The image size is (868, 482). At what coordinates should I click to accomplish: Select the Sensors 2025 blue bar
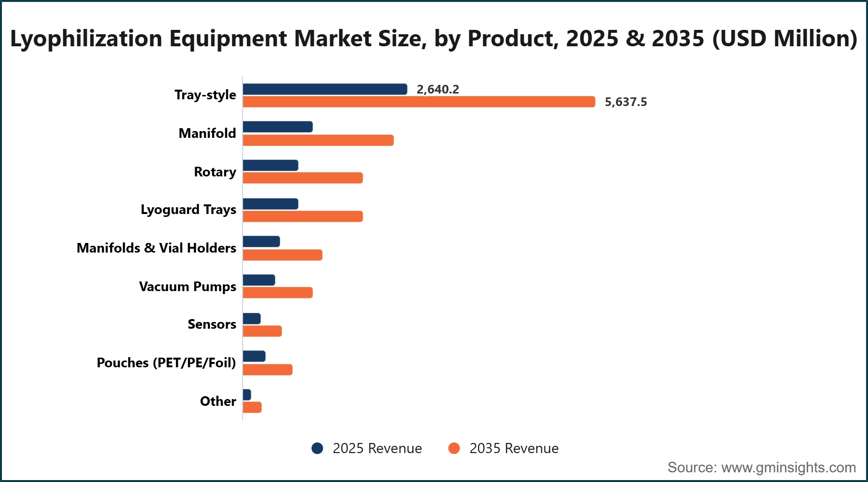(252, 319)
